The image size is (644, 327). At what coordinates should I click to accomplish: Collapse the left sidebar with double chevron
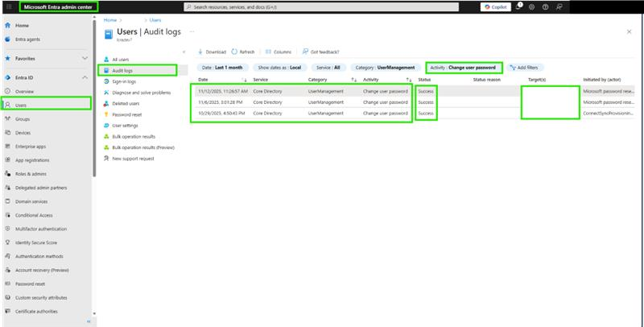89,321
